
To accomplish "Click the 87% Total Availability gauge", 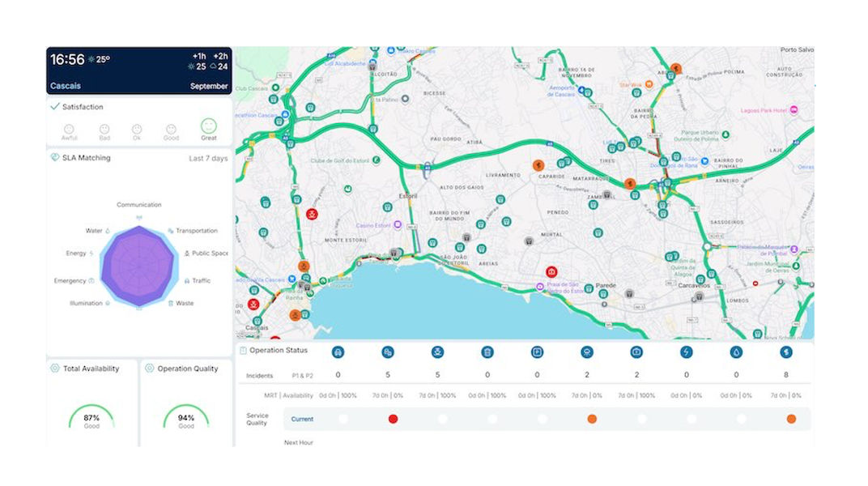I will pos(91,420).
